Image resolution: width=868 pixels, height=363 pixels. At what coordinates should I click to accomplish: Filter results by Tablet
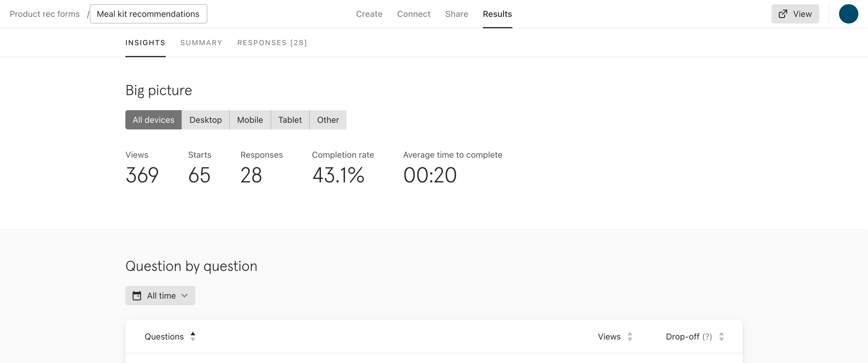click(290, 120)
